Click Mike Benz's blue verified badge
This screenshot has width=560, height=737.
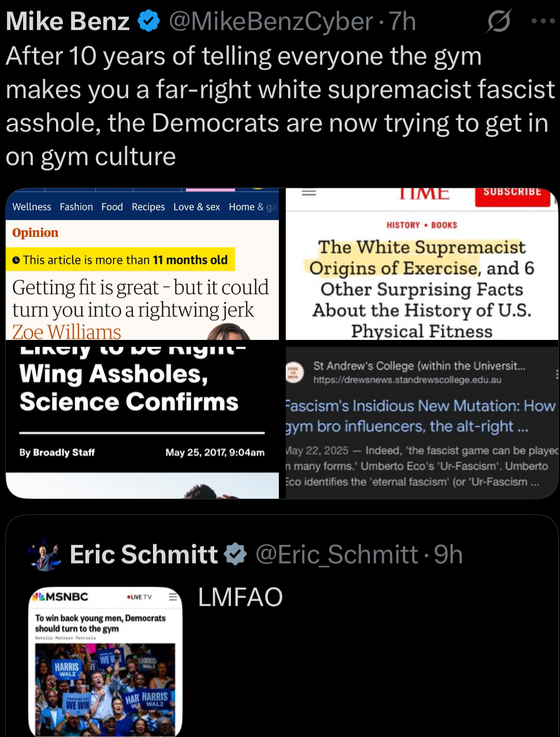148,22
